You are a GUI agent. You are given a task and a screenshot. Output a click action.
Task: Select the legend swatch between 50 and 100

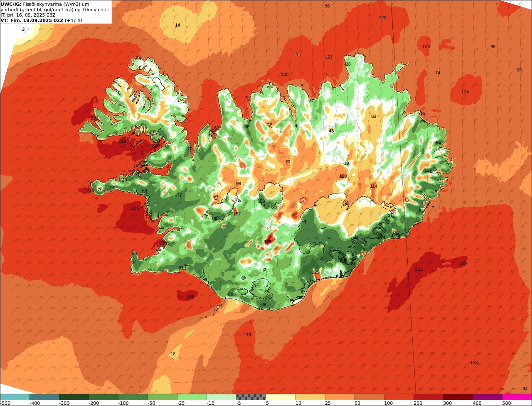(369, 397)
